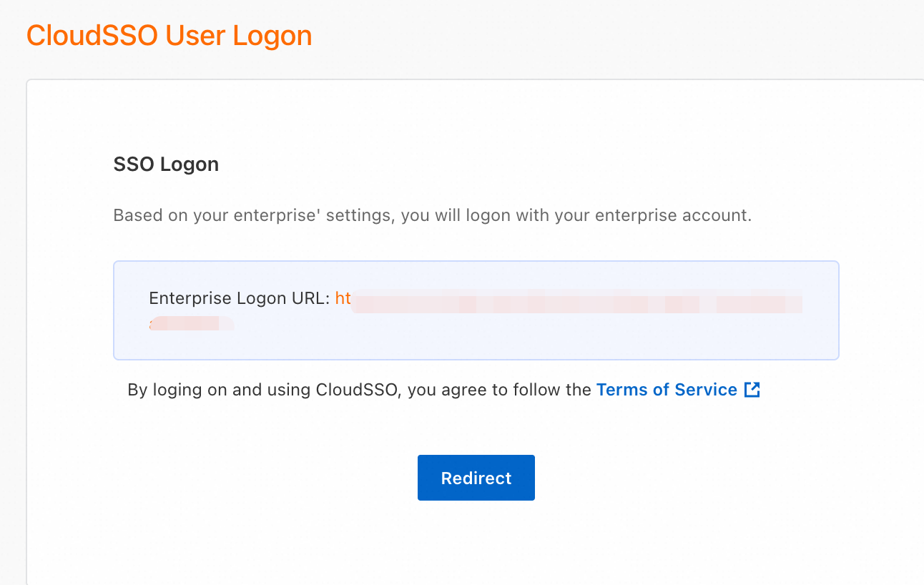This screenshot has width=924, height=585.
Task: Click the enterprise settings description sentence
Action: coord(432,215)
